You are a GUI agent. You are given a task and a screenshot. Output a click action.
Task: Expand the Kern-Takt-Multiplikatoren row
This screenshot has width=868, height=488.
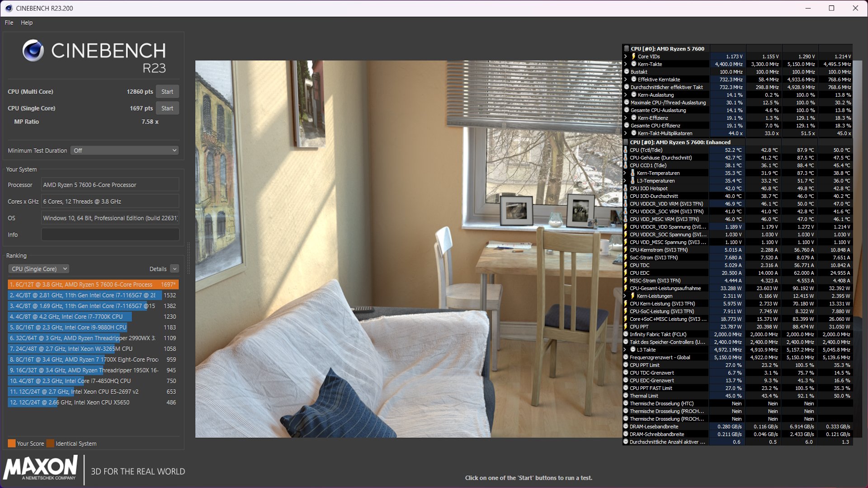(x=626, y=133)
